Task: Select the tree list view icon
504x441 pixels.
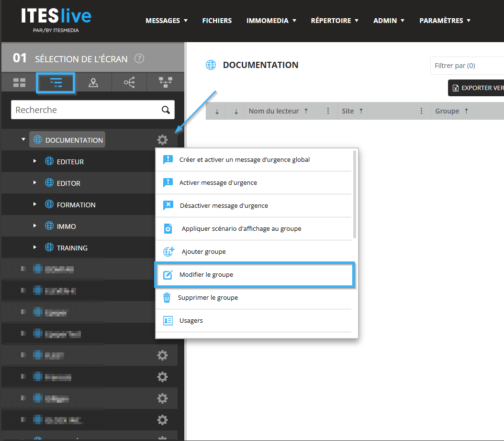Action: click(x=56, y=83)
